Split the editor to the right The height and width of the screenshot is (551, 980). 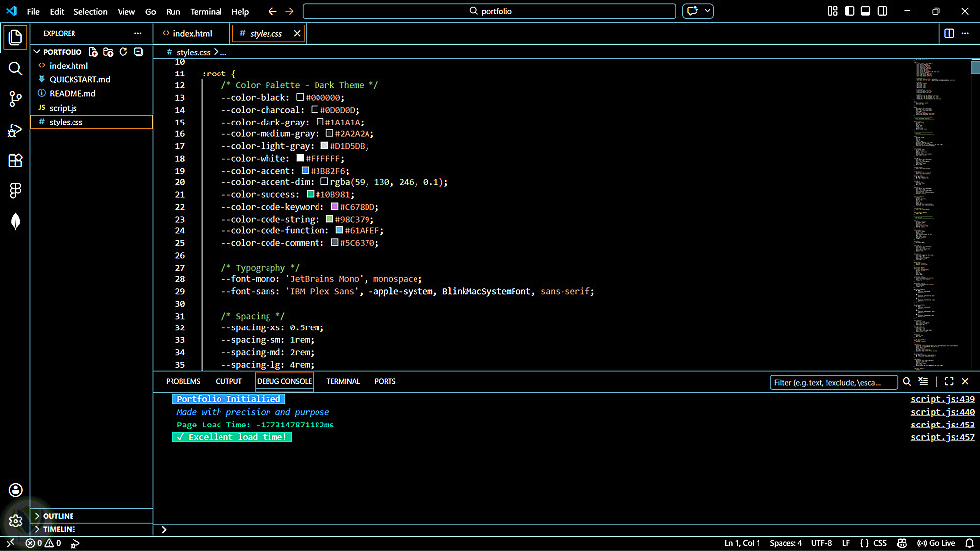pyautogui.click(x=949, y=33)
